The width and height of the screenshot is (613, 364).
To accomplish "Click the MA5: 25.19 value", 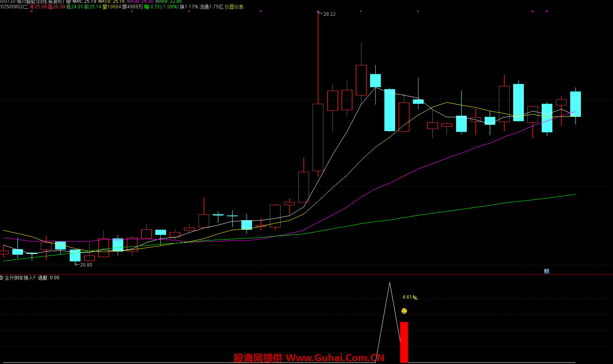I will click(84, 2).
